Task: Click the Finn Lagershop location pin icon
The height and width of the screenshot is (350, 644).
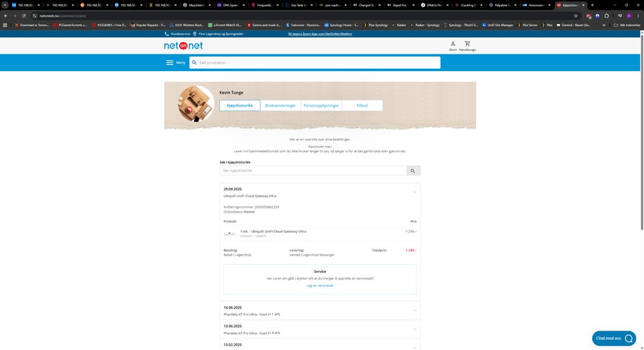Action: (x=195, y=34)
